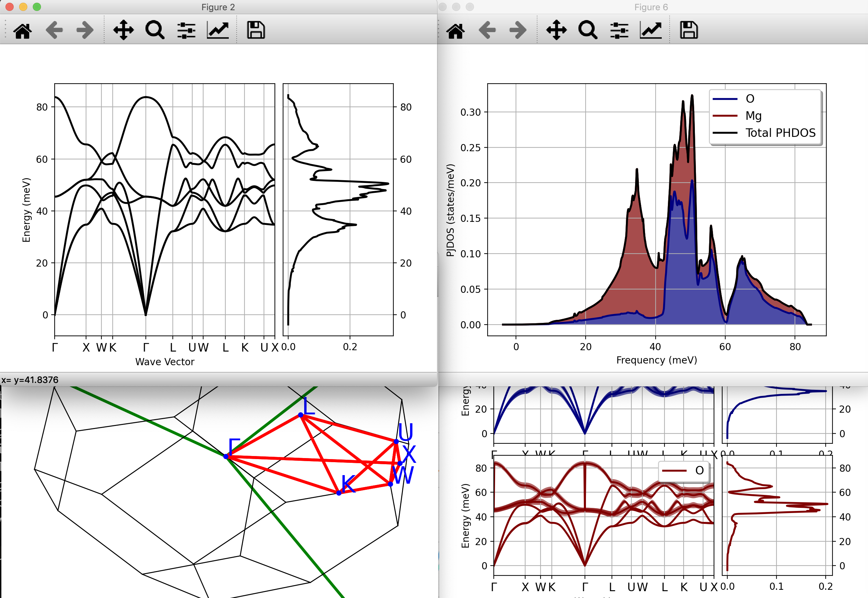Select Pan tool in Figure 2 toolbar
This screenshot has height=598, width=868.
click(123, 30)
